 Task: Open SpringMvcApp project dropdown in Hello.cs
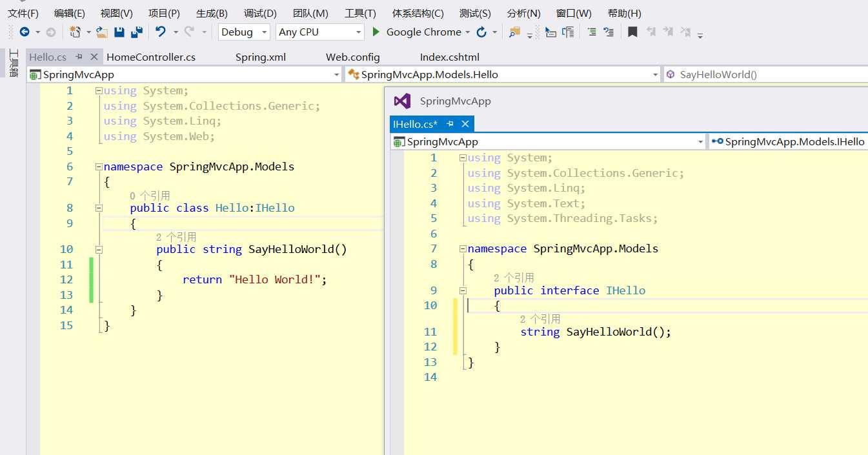[x=185, y=74]
